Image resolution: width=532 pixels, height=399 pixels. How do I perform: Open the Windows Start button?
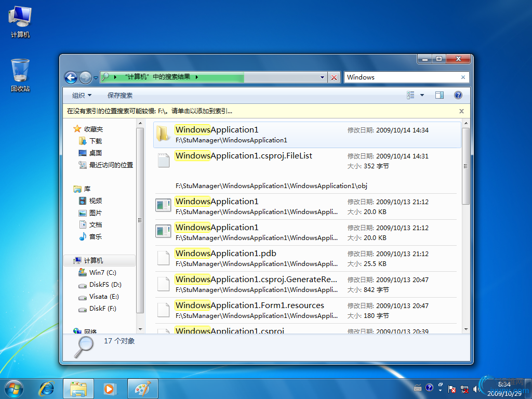point(14,389)
